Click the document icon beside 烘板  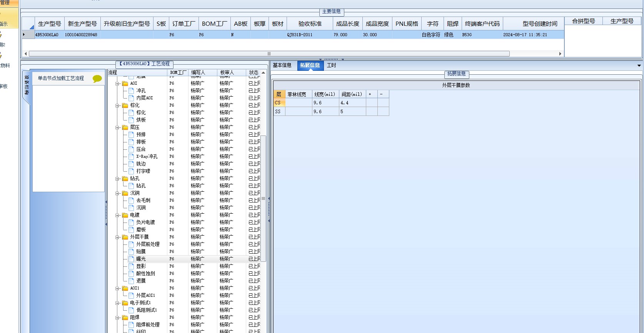pyautogui.click(x=131, y=120)
